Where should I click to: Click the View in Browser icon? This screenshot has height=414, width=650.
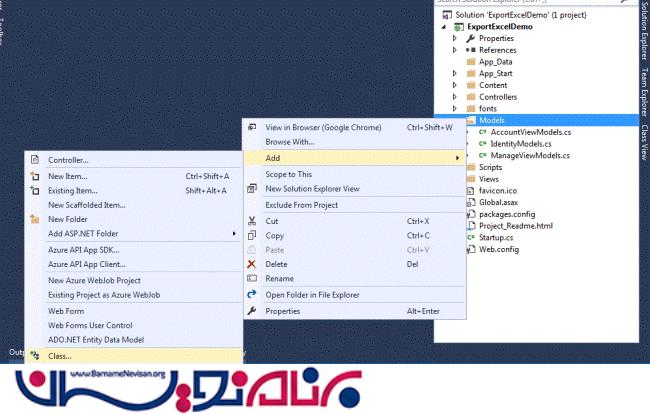pos(252,127)
